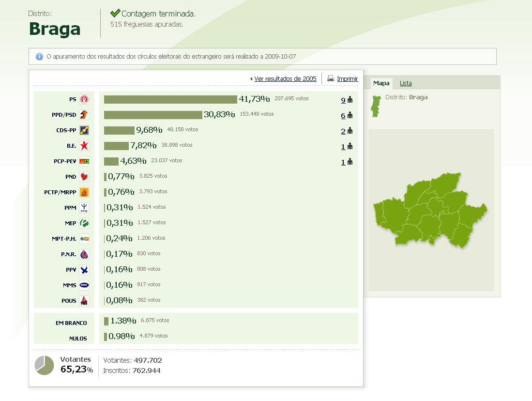
Task: Open Ver resultados de 2005 link
Action: click(285, 79)
